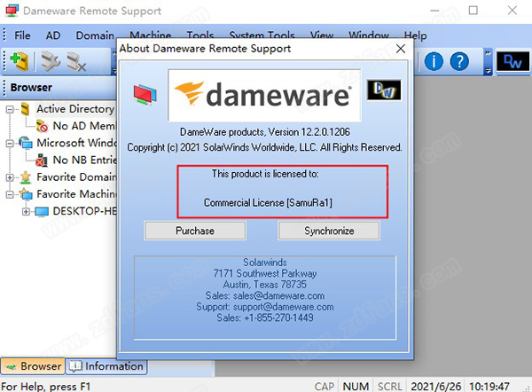Click the Commercial License [SamuRa1] text
The image size is (532, 392).
coord(268,203)
